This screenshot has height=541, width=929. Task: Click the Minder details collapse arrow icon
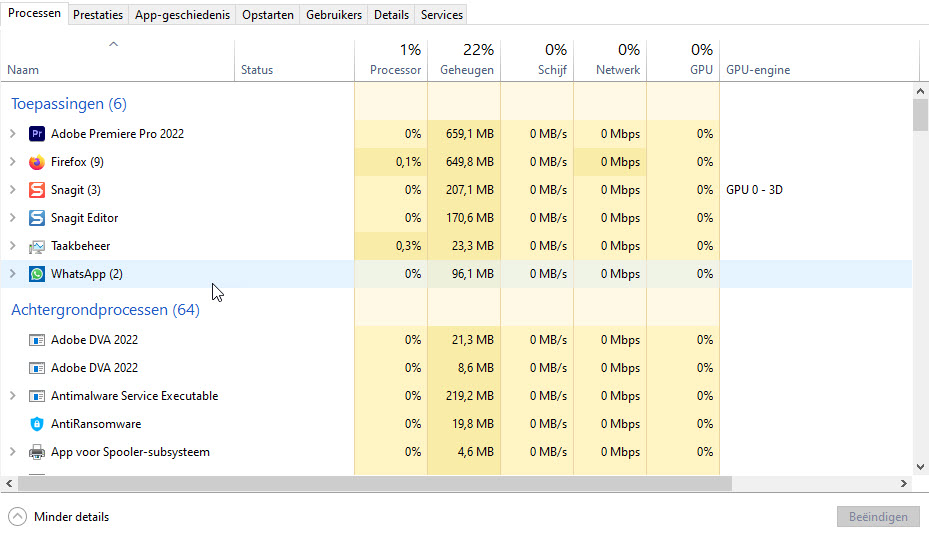pos(18,517)
